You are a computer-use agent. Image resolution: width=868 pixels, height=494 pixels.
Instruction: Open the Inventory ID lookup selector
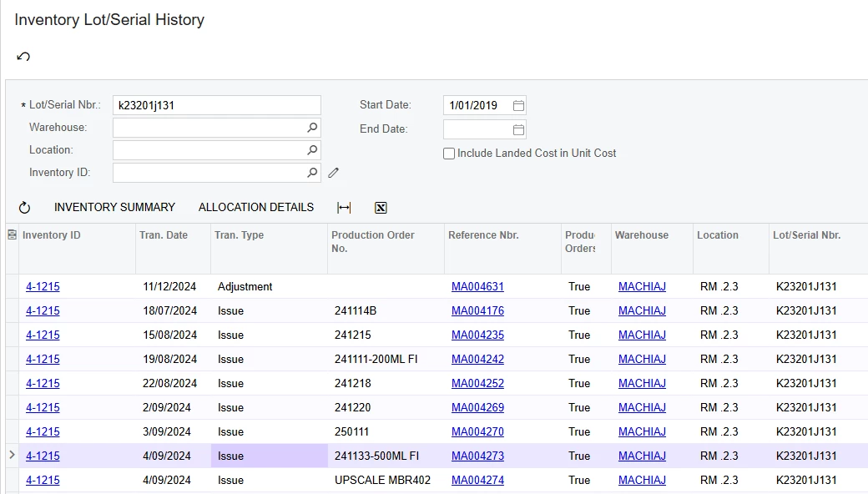(311, 173)
